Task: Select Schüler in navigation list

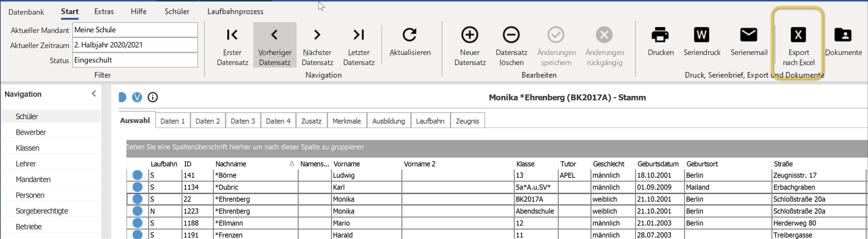Action: (x=51, y=116)
